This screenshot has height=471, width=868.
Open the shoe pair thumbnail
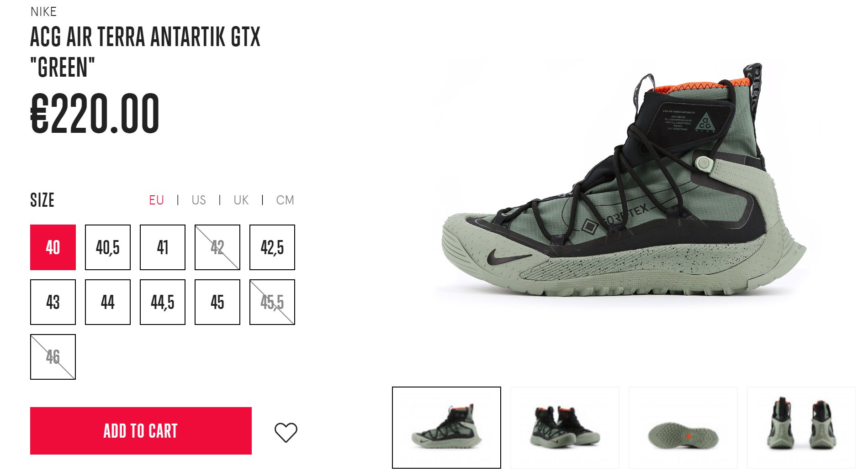pos(565,428)
